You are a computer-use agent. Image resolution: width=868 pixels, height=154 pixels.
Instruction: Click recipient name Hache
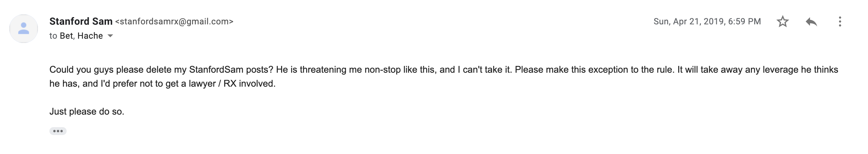90,36
